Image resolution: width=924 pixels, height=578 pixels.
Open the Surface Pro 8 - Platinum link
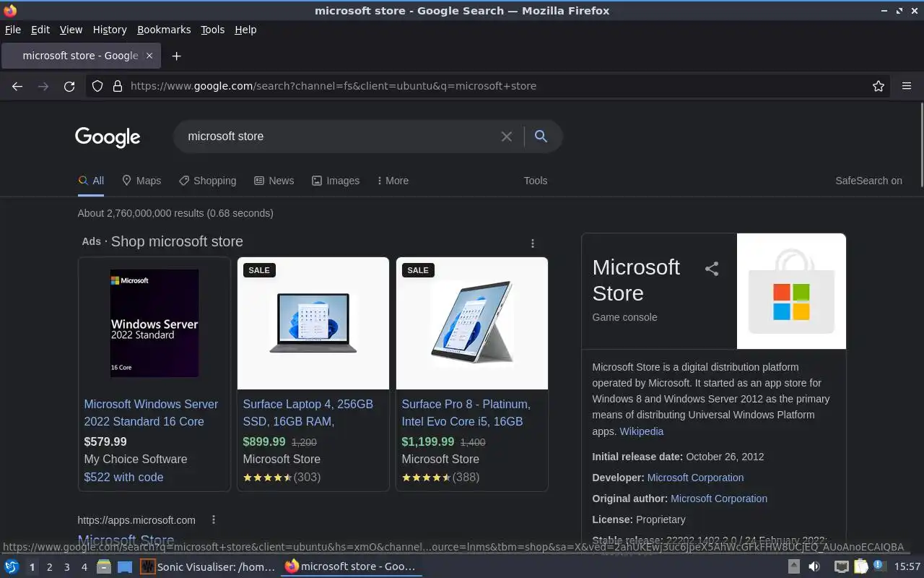point(466,413)
